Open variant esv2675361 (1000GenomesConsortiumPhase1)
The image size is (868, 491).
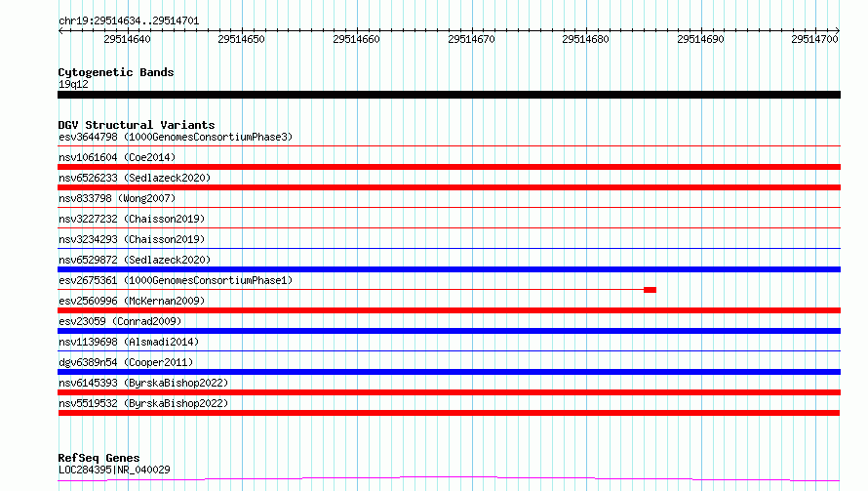[176, 280]
